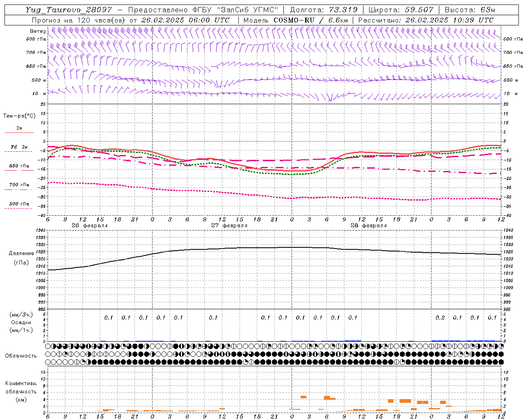
Task: Click the (мм/3ч.) precipitation unit label
Action: pos(21,315)
